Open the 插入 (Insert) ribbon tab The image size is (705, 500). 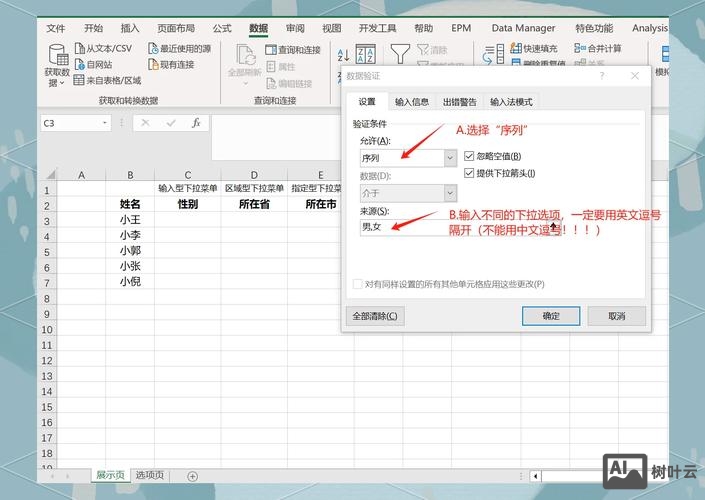point(130,28)
